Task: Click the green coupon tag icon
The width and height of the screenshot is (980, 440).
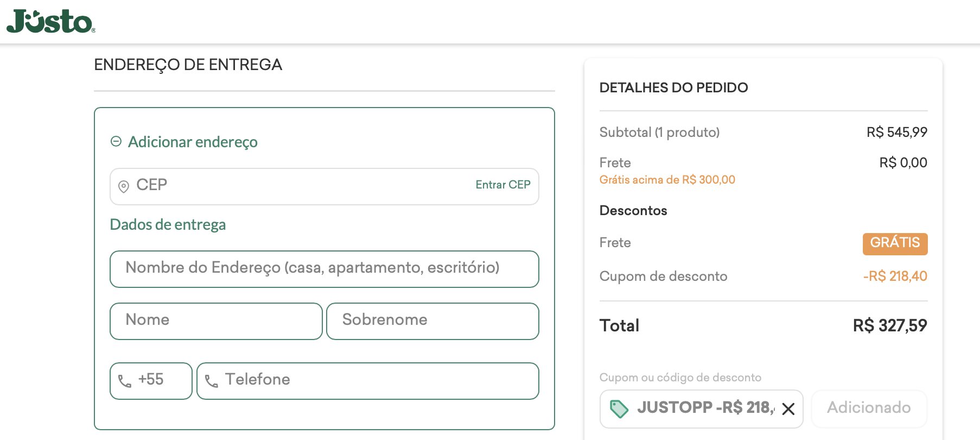Action: 619,408
